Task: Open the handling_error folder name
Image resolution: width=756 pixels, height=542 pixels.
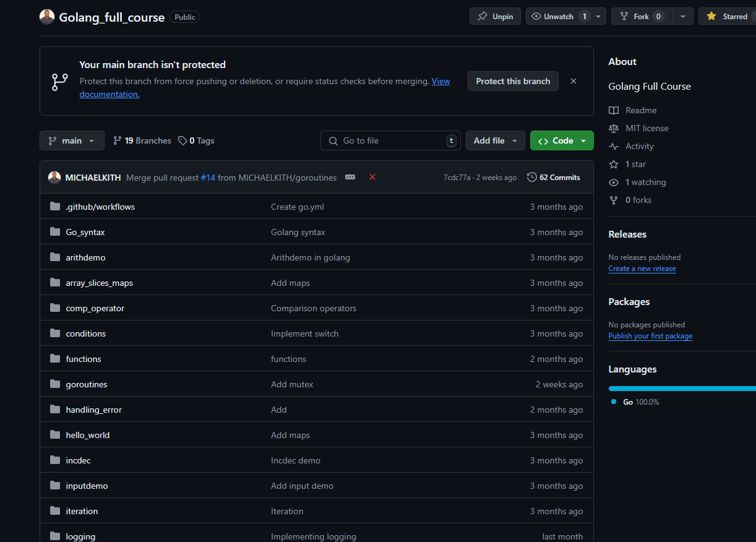Action: [x=94, y=410]
